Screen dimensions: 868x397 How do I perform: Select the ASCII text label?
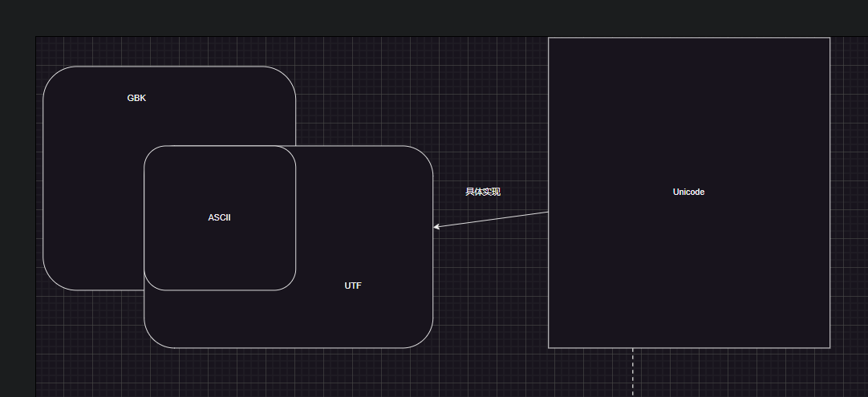[219, 217]
